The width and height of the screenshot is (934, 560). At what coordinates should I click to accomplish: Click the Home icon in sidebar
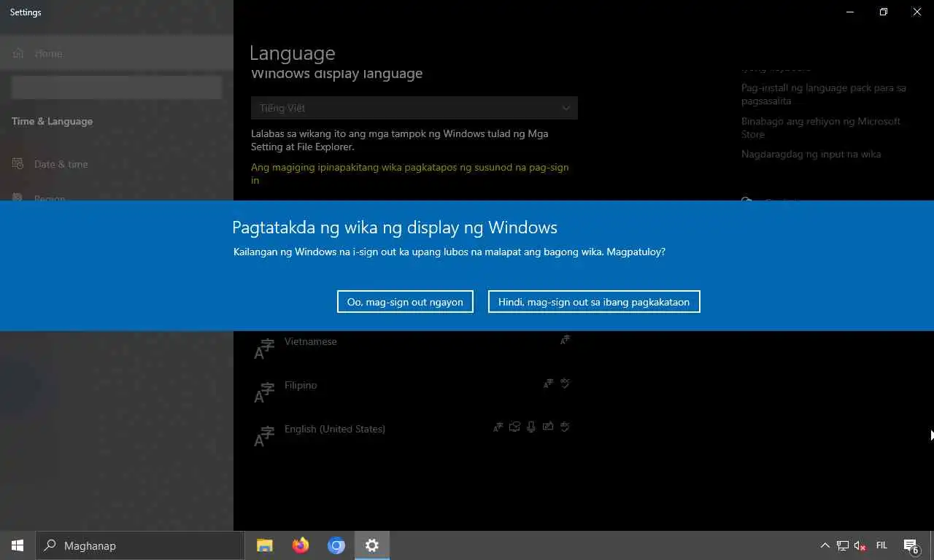pos(18,53)
